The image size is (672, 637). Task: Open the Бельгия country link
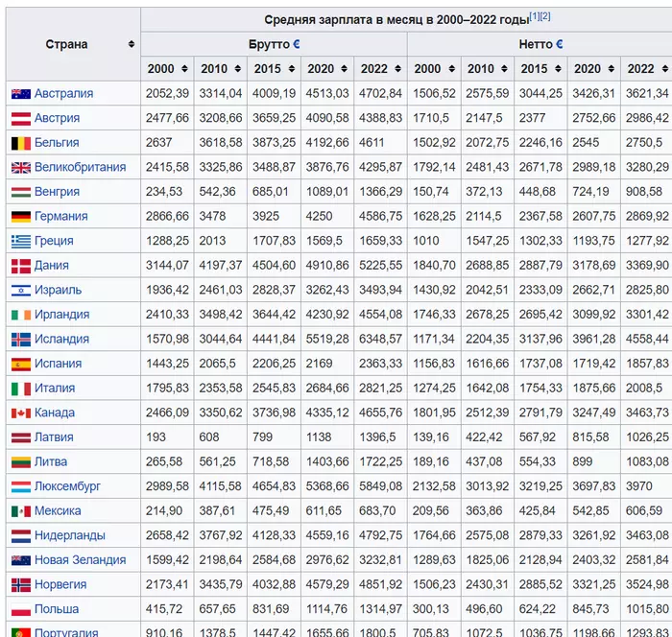coord(57,142)
